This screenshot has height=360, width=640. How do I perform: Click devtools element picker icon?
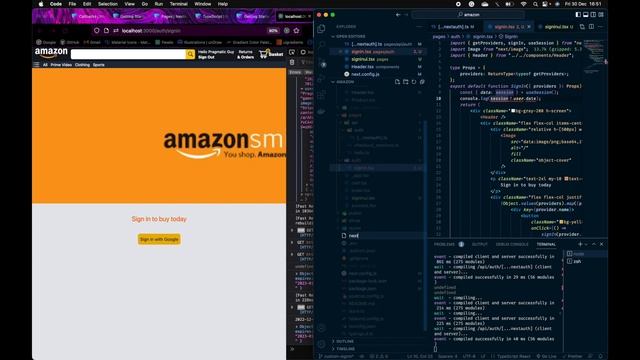pos(292,52)
